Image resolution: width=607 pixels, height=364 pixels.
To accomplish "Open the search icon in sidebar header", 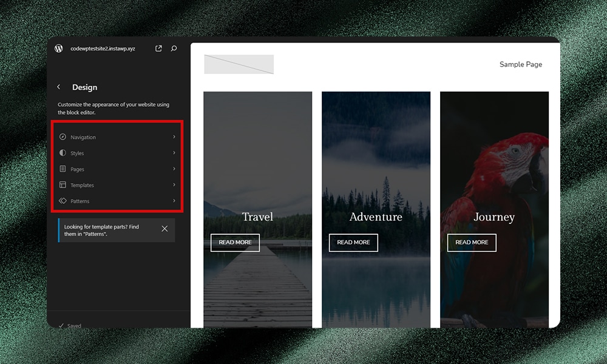I will 174,49.
